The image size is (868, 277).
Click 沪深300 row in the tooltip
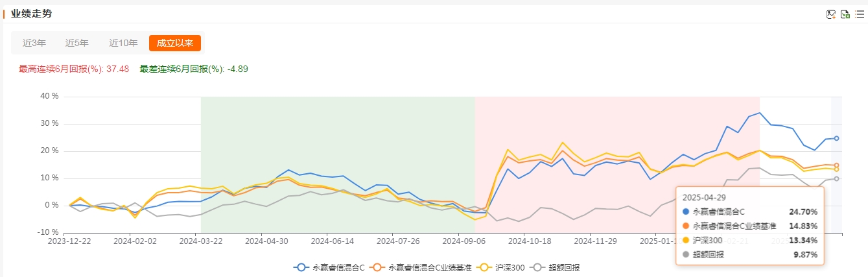tap(750, 240)
